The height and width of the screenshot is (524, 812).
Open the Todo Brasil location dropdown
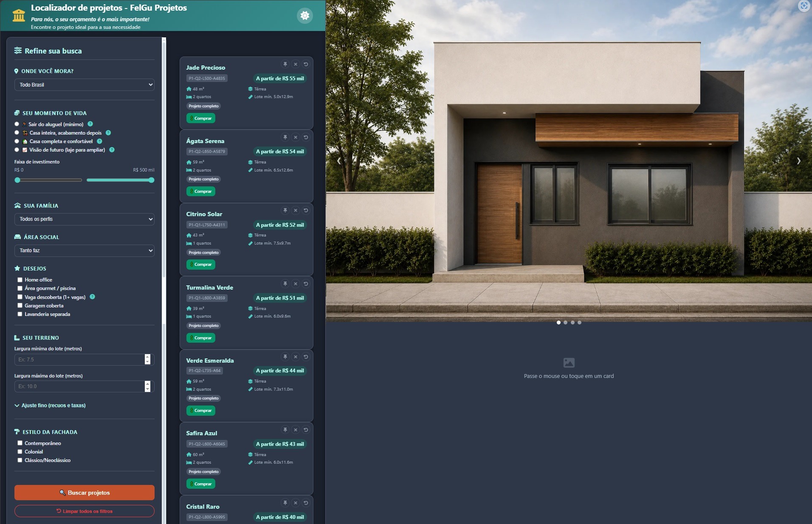[85, 85]
